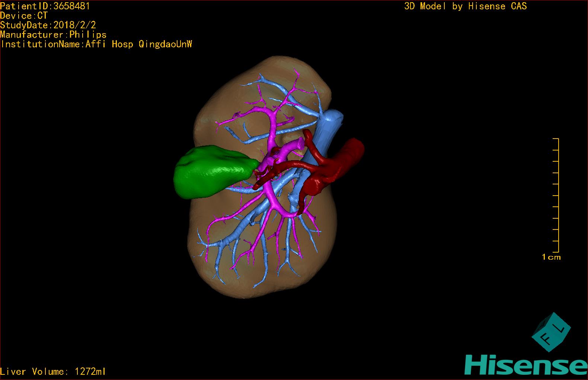
Task: Click the Liver Volume: 1272ml readout
Action: (x=53, y=371)
